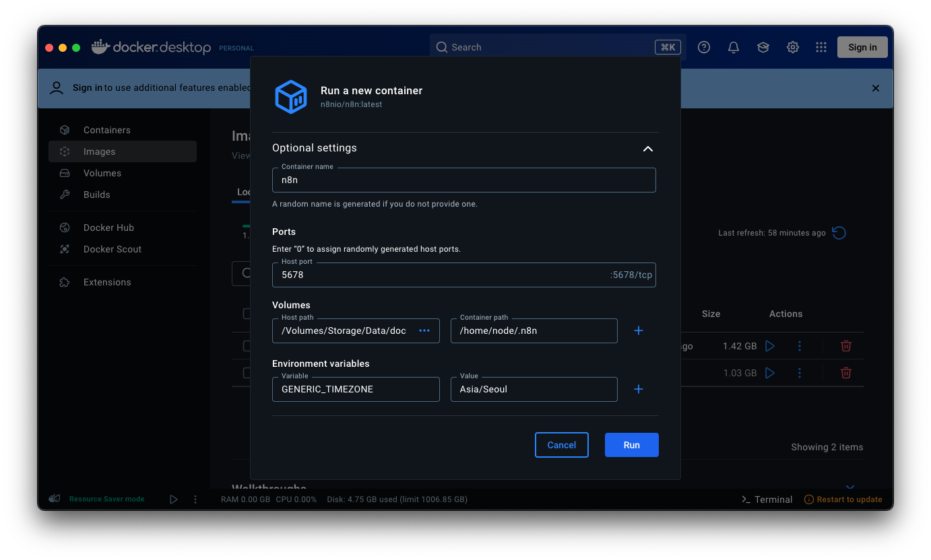Click the Resource Saver mode whale icon
This screenshot has height=560, width=931.
55,499
